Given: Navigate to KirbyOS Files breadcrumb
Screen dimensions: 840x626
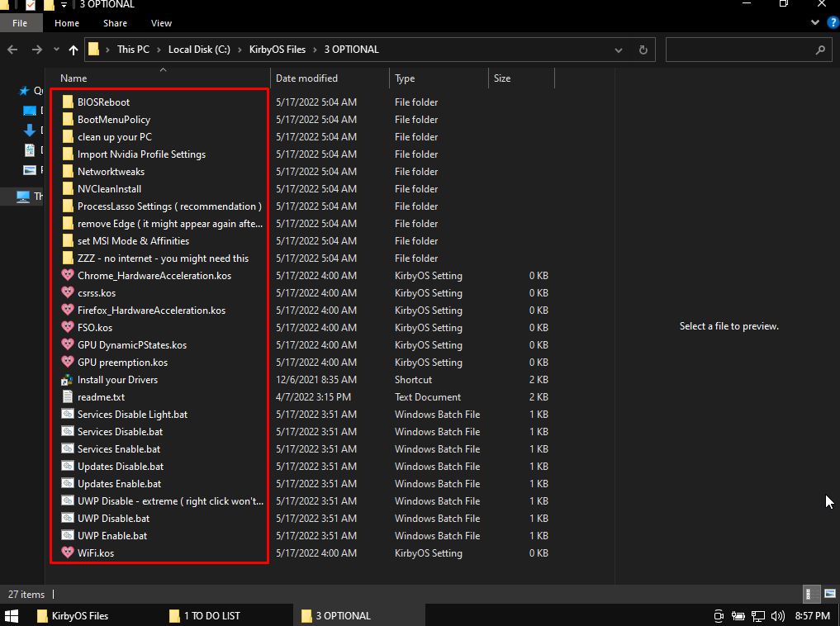Looking at the screenshot, I should coord(278,50).
